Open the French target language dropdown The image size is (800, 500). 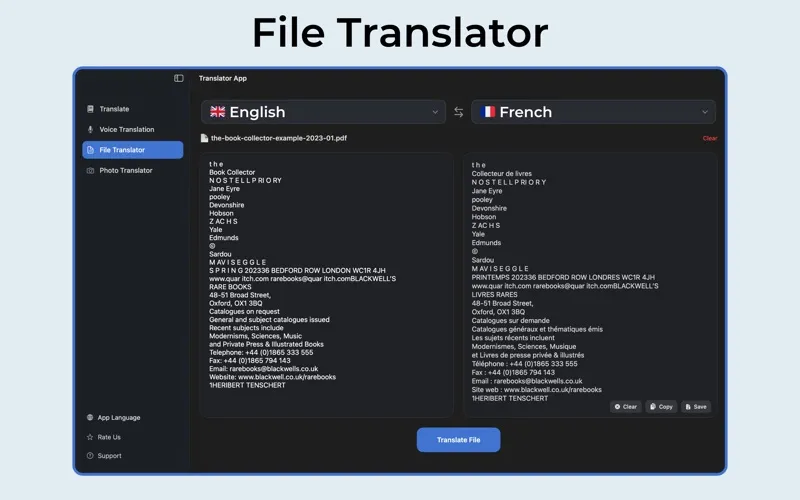point(593,112)
